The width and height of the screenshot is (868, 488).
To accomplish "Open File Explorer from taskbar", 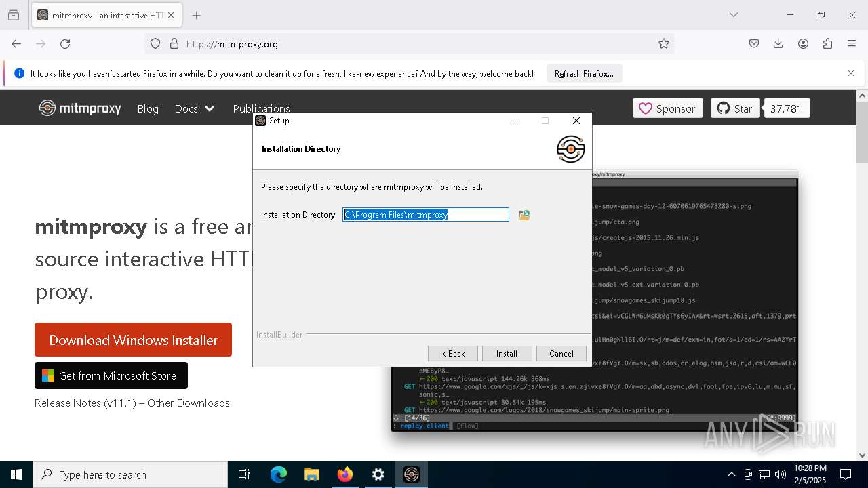I will pyautogui.click(x=311, y=474).
